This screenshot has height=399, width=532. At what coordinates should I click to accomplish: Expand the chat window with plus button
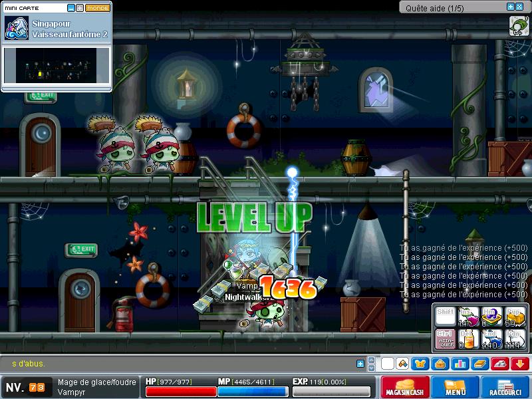pos(360,364)
